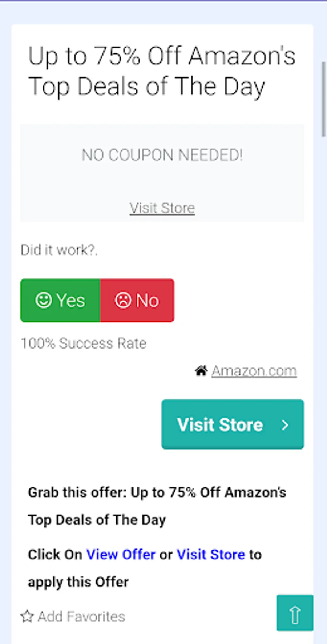327x644 pixels.
Task: Open the Amazon.com store link
Action: coord(254,371)
